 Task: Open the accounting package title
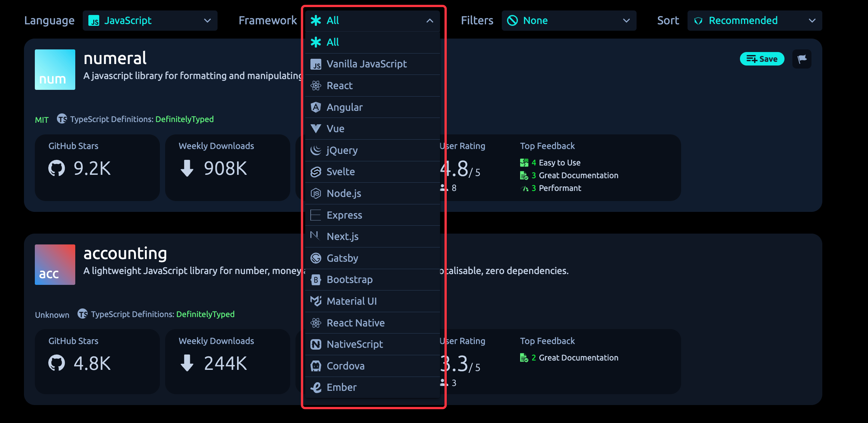click(125, 253)
